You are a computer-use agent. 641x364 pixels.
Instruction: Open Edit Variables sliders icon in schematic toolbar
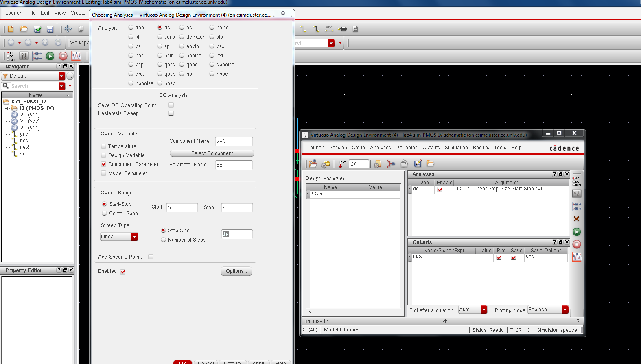coord(24,56)
